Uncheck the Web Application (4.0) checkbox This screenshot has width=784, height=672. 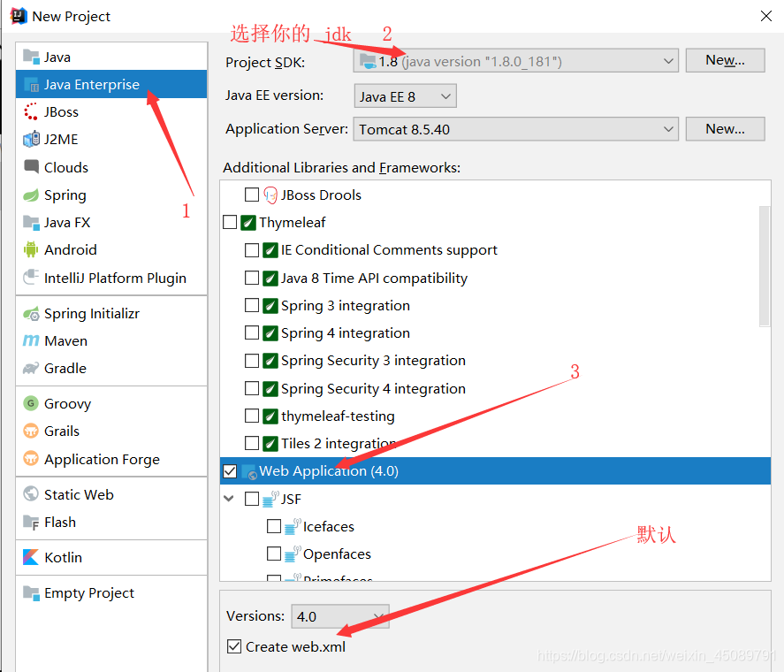click(230, 471)
